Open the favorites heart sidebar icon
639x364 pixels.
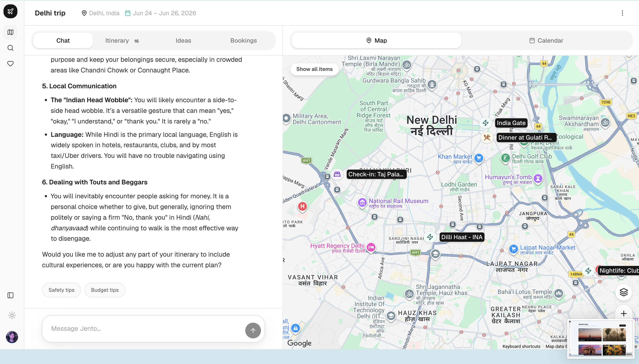click(10, 64)
